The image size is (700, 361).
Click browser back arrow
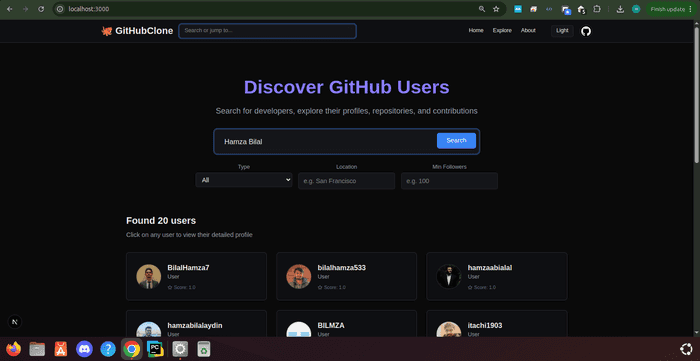point(10,9)
